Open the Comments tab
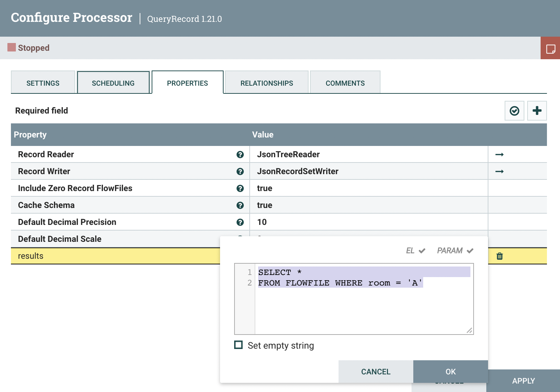This screenshot has width=560, height=392. coord(345,83)
